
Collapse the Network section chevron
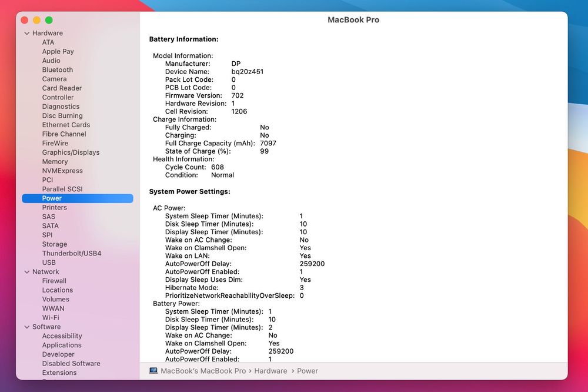pos(26,272)
